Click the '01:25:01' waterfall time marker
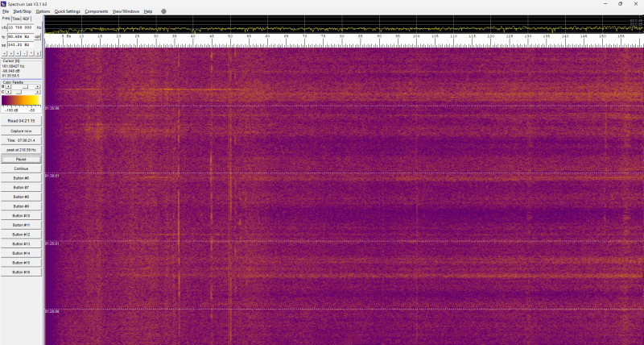 point(52,244)
